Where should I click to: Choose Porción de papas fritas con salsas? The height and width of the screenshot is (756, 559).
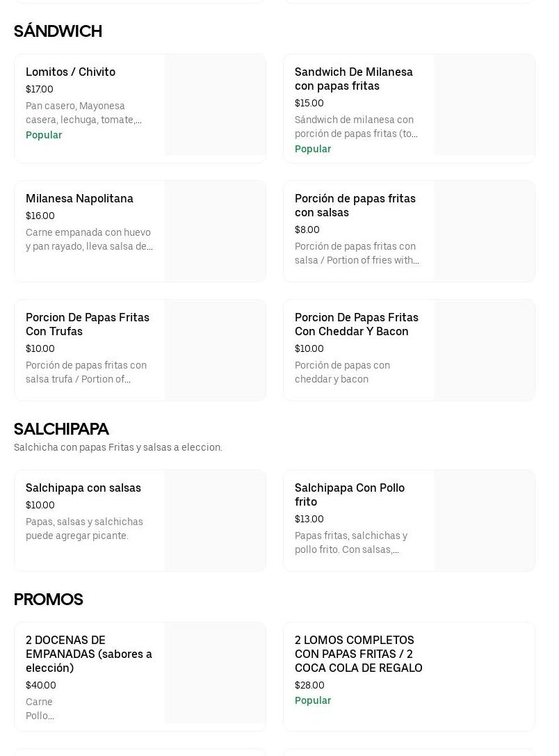tap(355, 205)
